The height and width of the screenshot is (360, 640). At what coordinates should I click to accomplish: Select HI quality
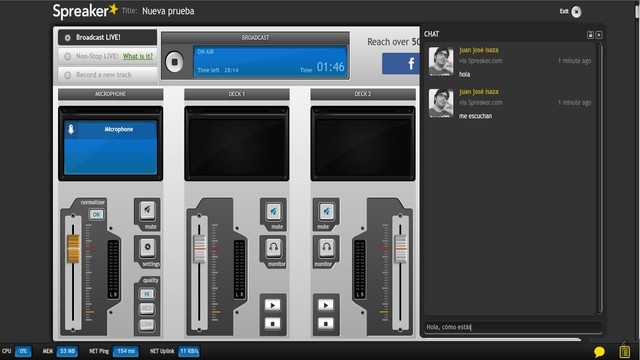coord(147,294)
